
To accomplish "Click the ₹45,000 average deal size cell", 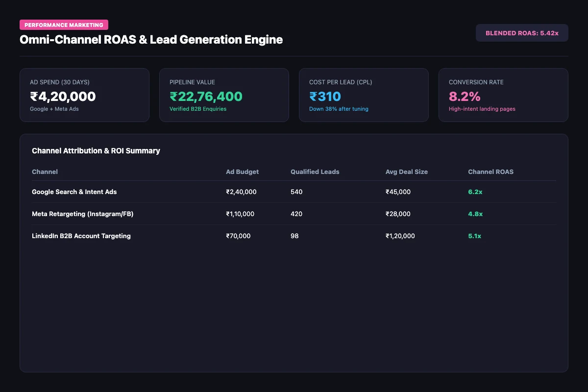I will click(398, 192).
